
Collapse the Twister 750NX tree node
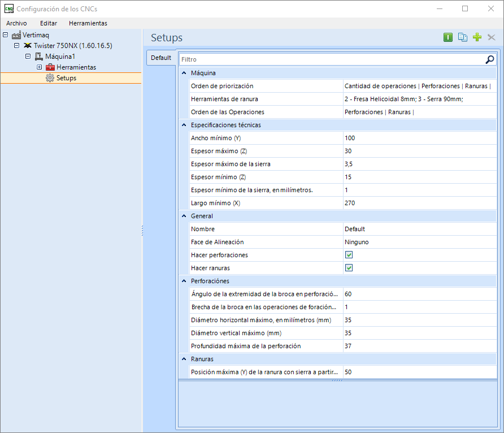(17, 45)
